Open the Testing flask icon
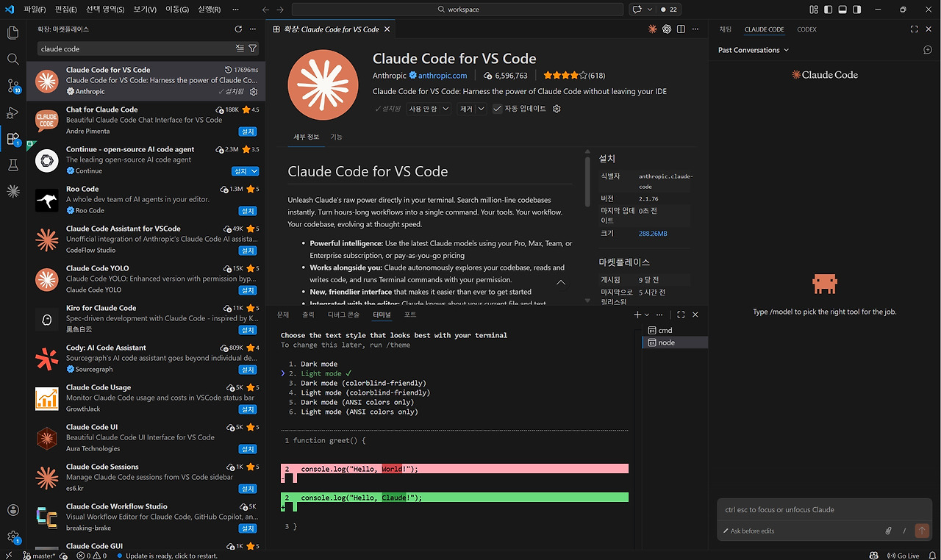 tap(12, 165)
